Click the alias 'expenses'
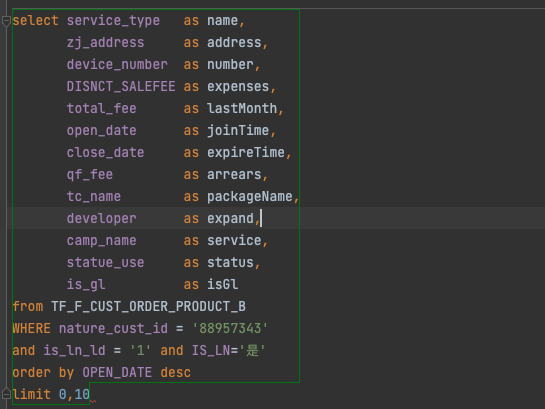 pyautogui.click(x=238, y=87)
